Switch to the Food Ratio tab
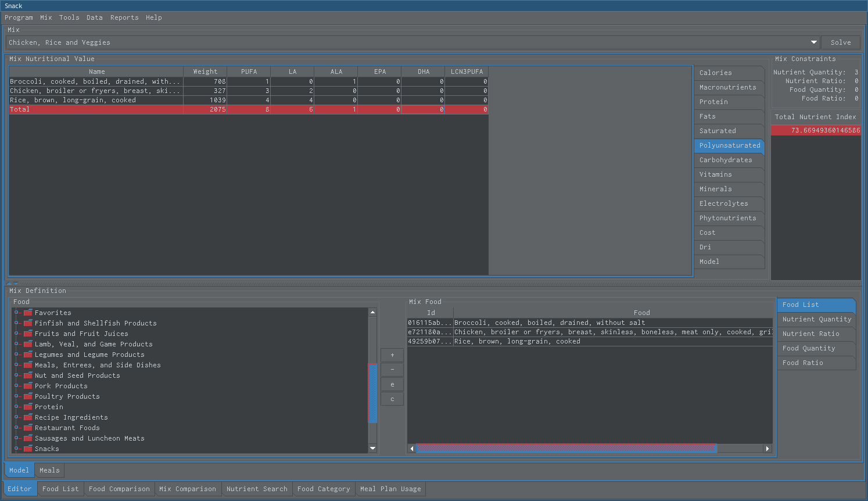The width and height of the screenshot is (868, 501). pyautogui.click(x=816, y=363)
